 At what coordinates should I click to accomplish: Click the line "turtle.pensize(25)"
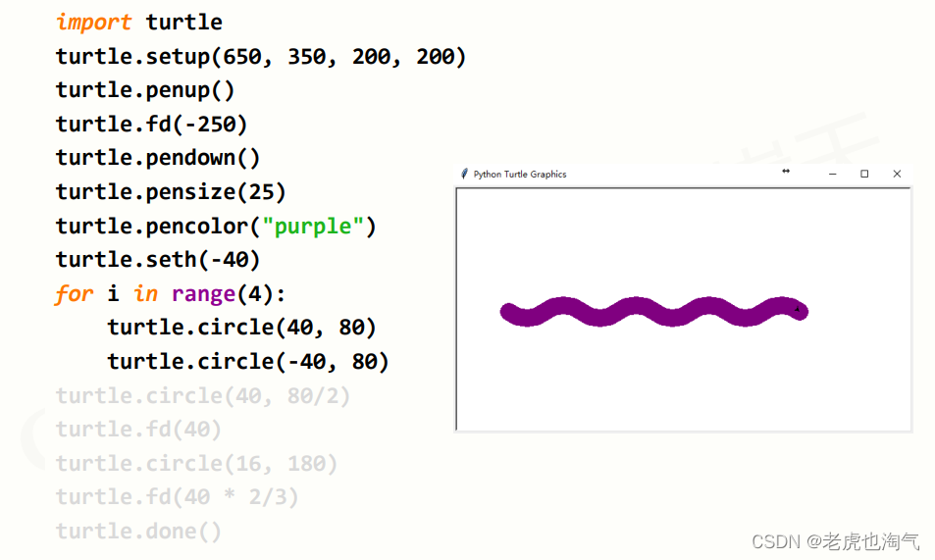click(x=171, y=192)
